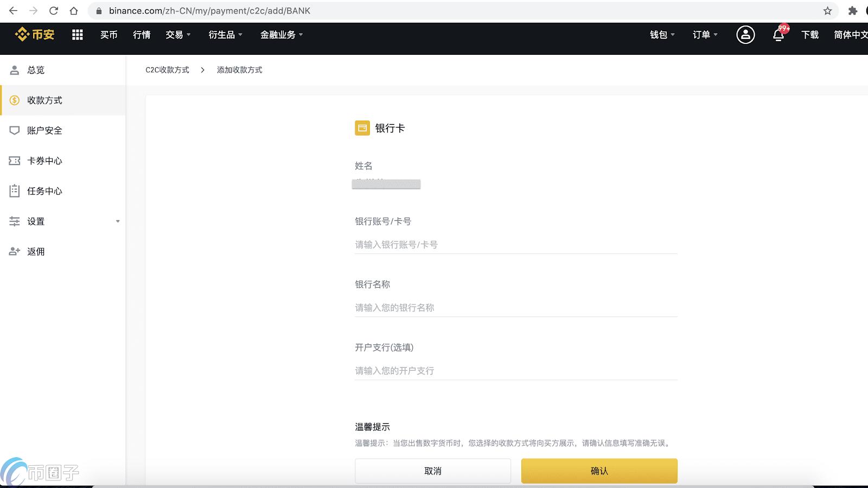Expand the 衍生品 dropdown menu
Screen dimensions: 868x488
(225, 35)
